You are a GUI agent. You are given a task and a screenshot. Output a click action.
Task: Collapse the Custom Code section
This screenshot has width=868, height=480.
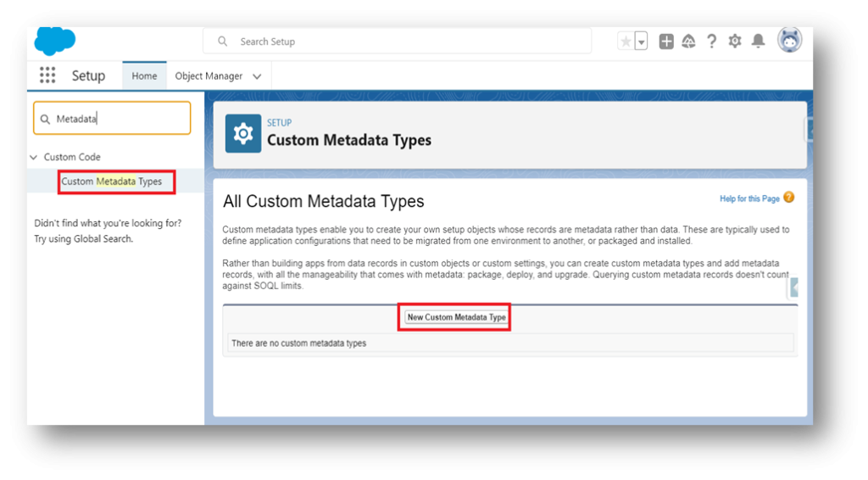click(x=34, y=157)
